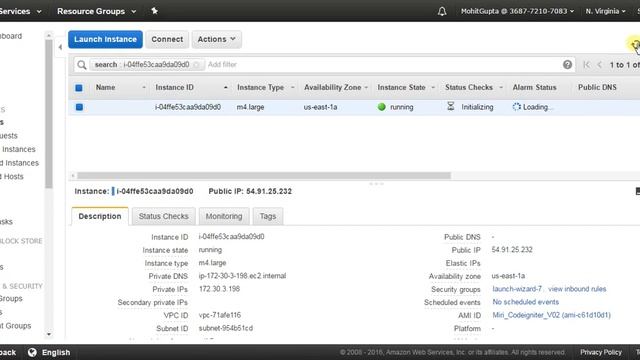Click the Launch Instance button
The image size is (640, 360).
click(x=105, y=39)
